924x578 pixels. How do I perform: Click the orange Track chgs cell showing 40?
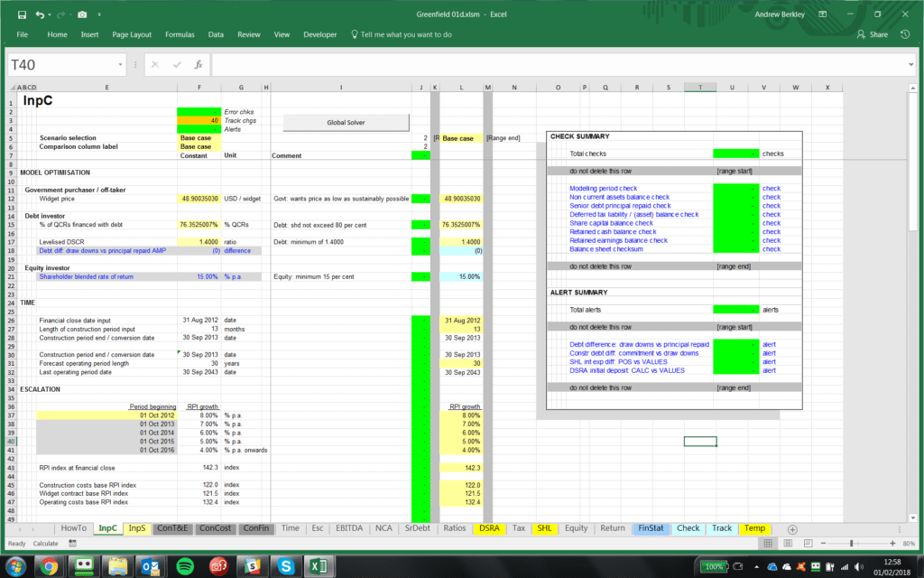tap(199, 120)
